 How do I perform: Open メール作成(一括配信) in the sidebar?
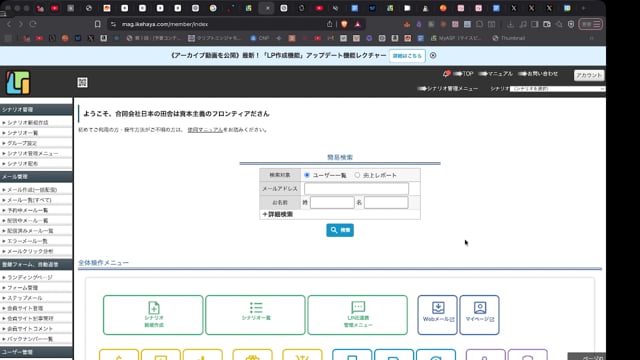[x=32, y=190]
